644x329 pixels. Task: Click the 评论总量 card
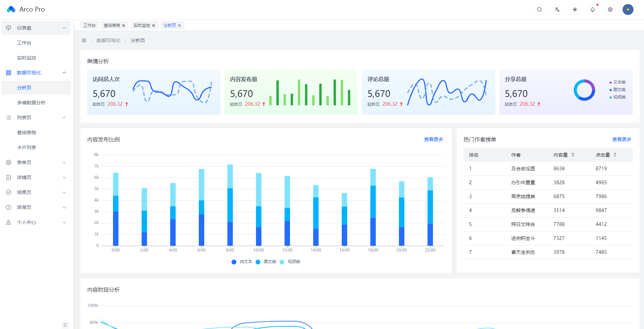click(429, 92)
